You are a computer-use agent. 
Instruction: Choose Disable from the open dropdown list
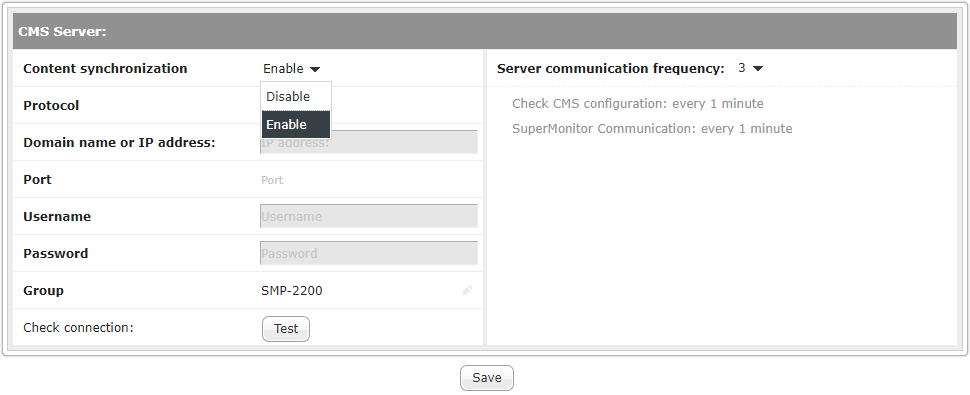tap(296, 96)
